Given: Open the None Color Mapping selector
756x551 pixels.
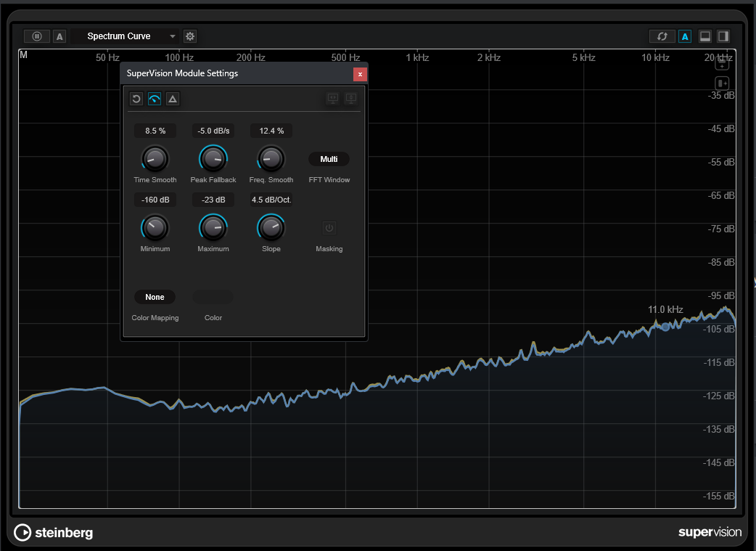Looking at the screenshot, I should [x=155, y=297].
